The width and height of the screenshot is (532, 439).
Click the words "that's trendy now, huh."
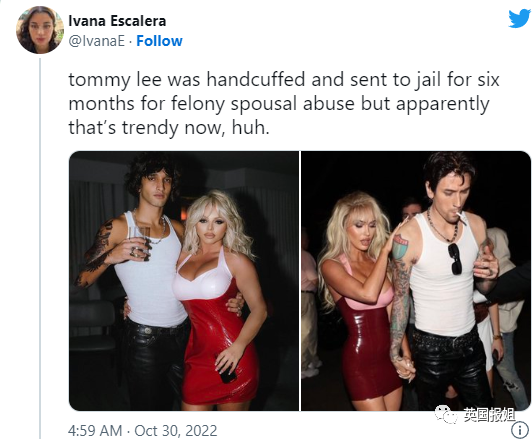(169, 128)
